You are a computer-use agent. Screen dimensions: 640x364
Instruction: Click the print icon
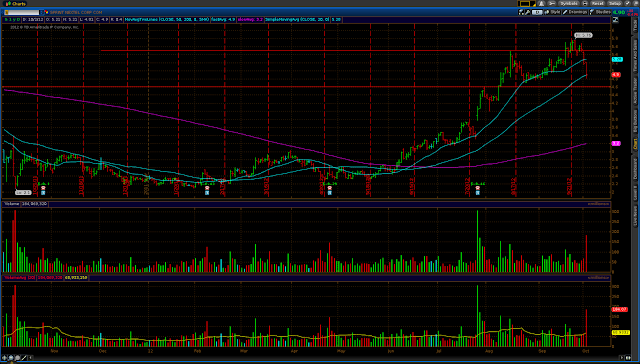(x=585, y=3)
